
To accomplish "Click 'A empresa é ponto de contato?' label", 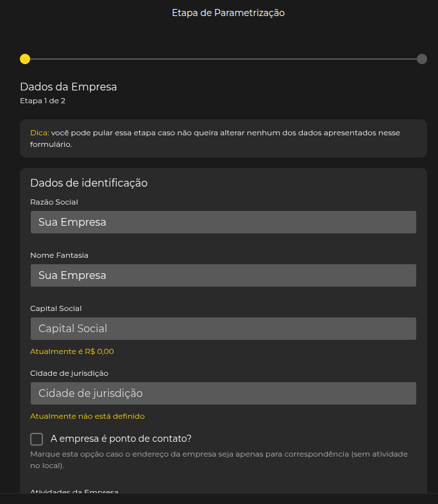I will pyautogui.click(x=121, y=439).
